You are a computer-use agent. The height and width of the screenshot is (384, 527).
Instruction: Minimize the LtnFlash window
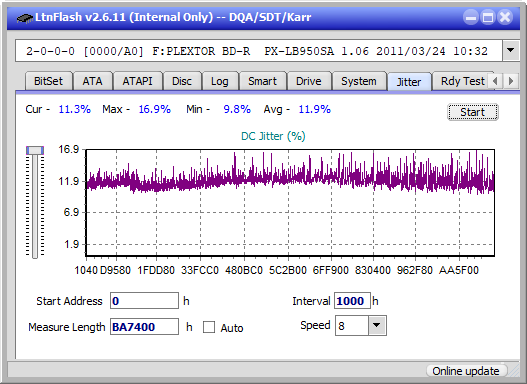[x=471, y=17]
